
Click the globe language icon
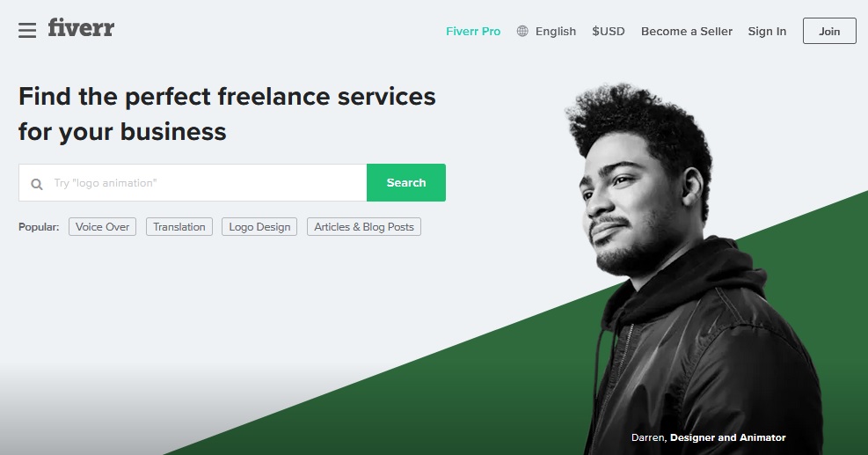point(522,31)
